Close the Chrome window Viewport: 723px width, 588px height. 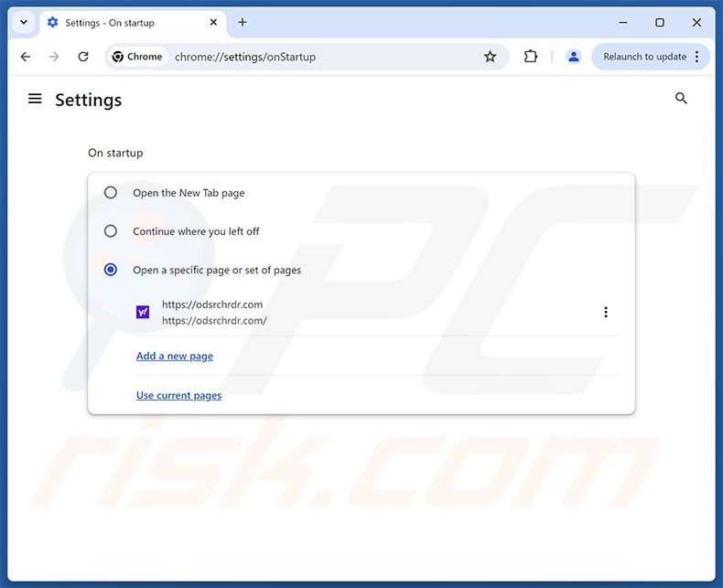[696, 22]
